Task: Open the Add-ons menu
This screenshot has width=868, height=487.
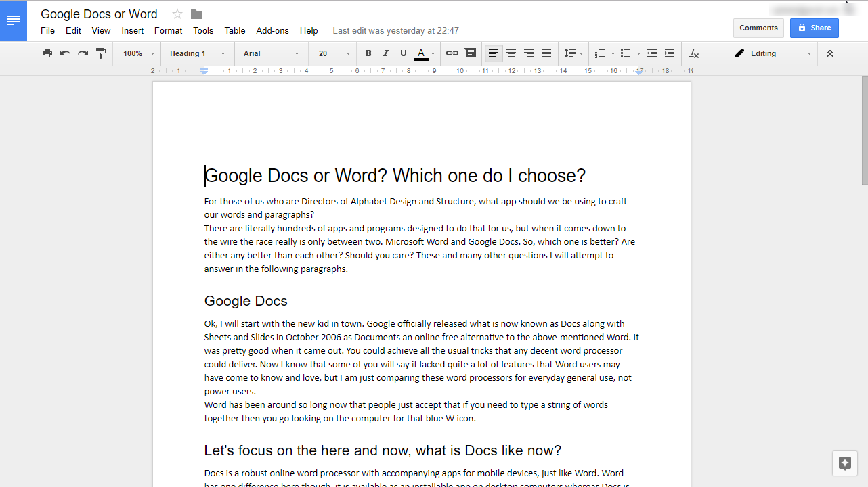Action: 272,30
